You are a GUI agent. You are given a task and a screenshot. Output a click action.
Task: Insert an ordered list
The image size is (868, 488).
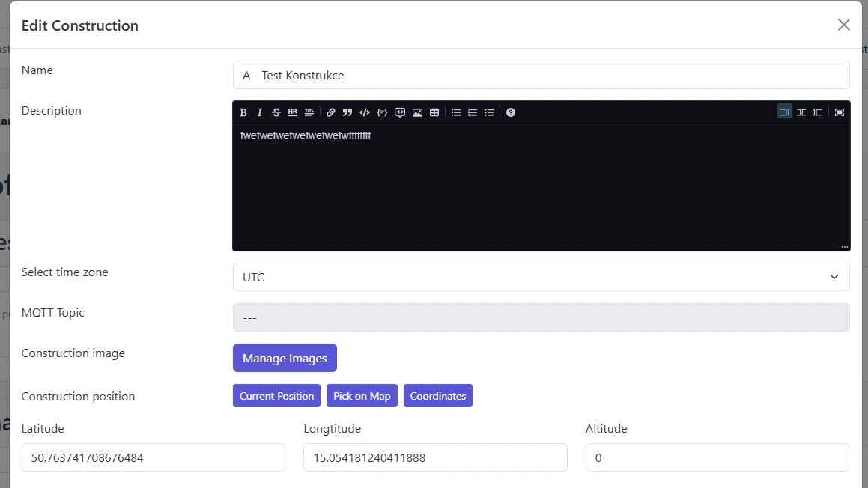point(473,112)
